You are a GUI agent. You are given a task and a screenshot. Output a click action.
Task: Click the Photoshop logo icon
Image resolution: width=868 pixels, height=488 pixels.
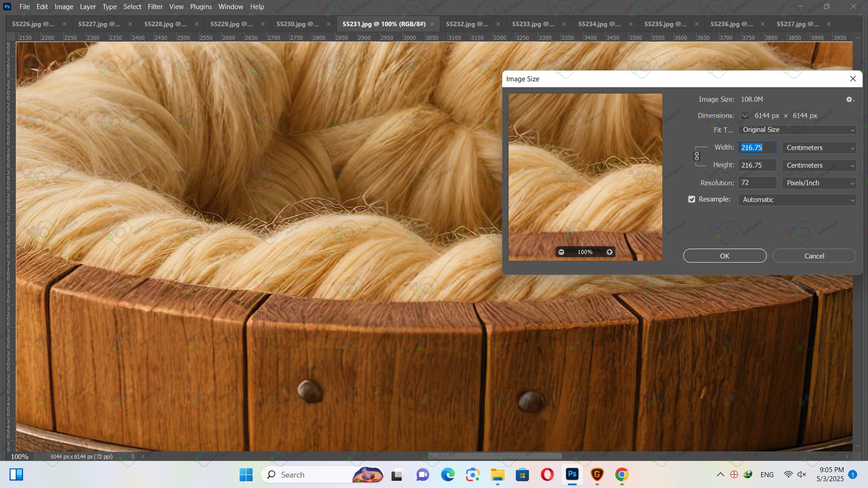point(7,7)
